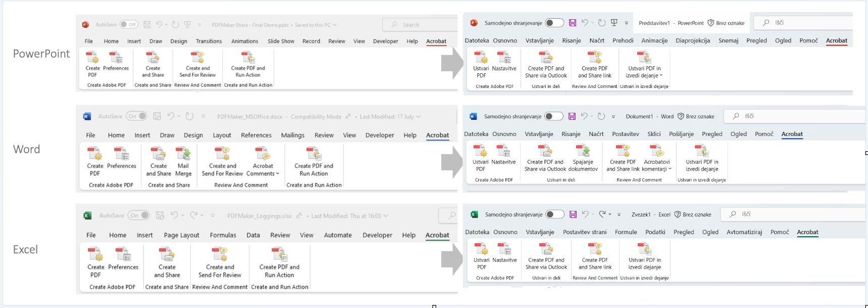Open the Developer tab in English Word
The height and width of the screenshot is (308, 868).
tap(380, 135)
